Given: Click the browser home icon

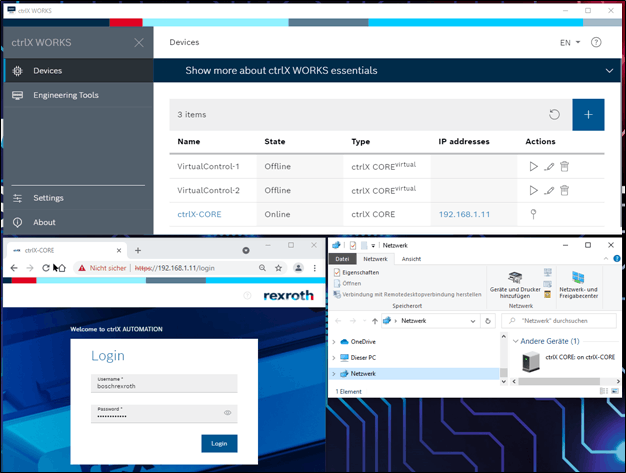Looking at the screenshot, I should 62,268.
